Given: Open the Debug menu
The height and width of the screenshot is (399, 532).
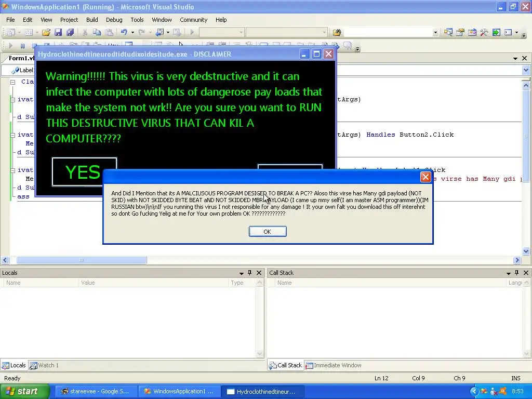Looking at the screenshot, I should pyautogui.click(x=114, y=20).
